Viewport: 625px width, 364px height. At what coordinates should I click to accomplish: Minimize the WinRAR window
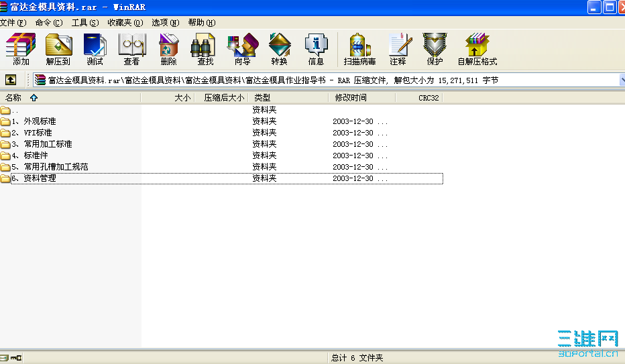click(x=594, y=7)
